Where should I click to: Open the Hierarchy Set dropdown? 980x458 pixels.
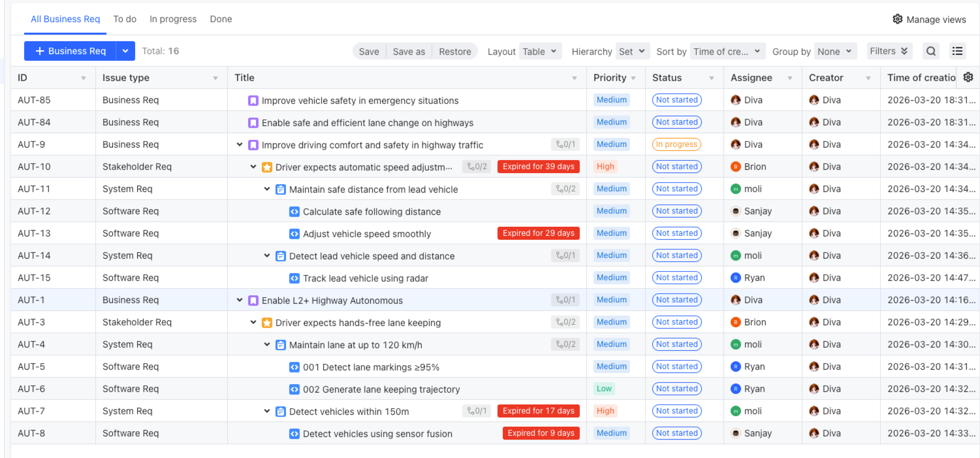click(632, 51)
